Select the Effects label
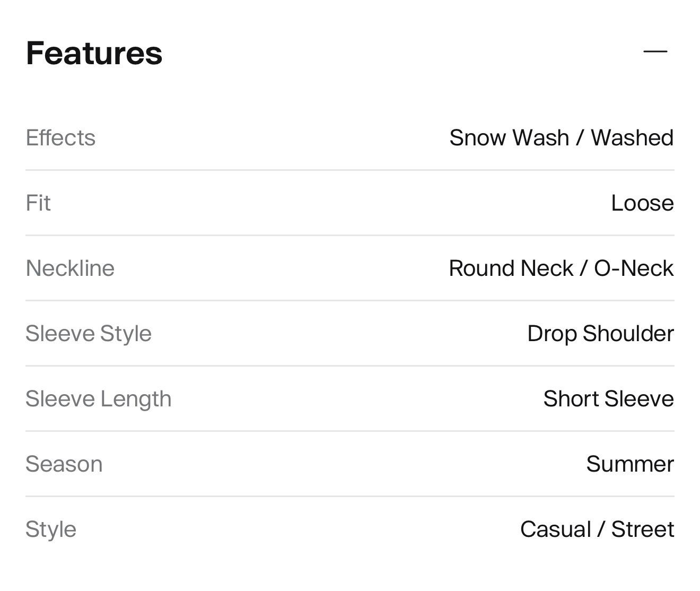The image size is (700, 591). pos(60,138)
